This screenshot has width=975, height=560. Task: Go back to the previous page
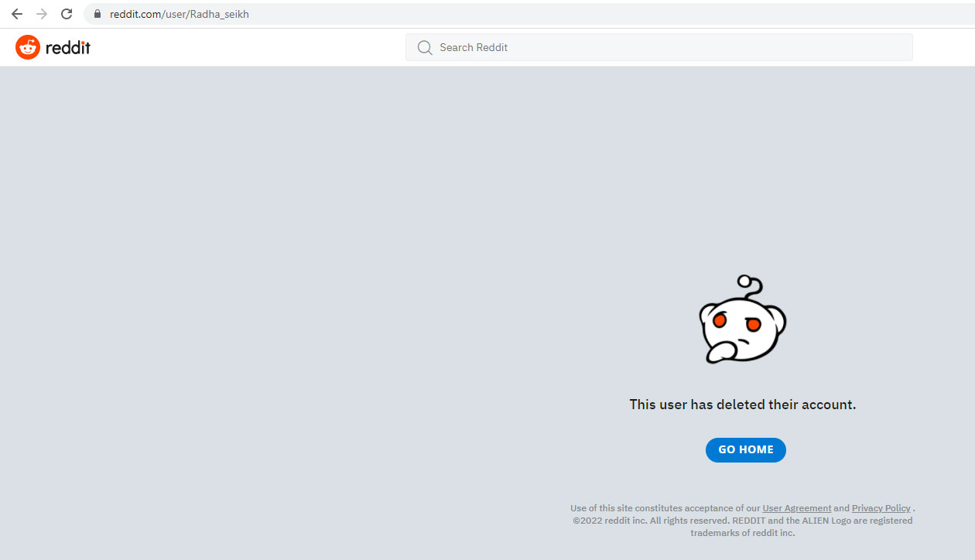17,14
